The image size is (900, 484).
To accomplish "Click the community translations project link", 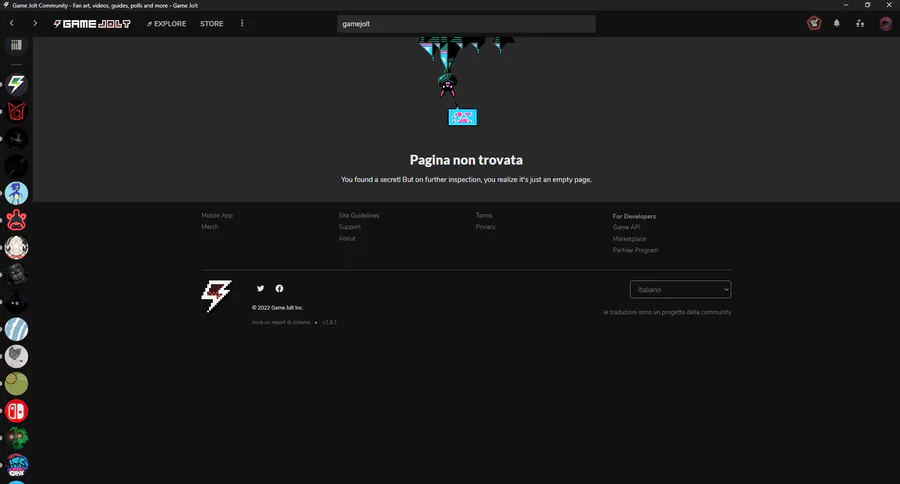I will coord(668,312).
